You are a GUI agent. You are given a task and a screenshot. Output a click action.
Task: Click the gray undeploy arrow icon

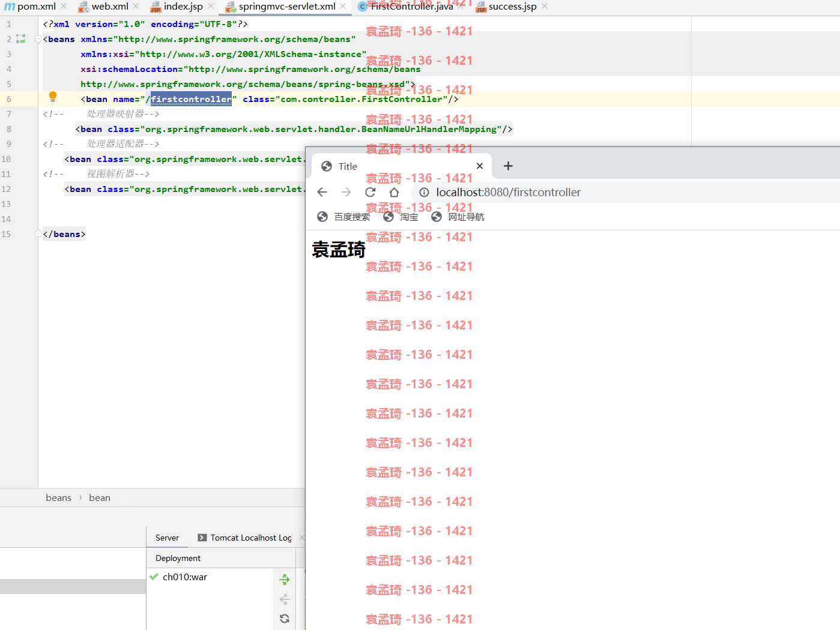click(x=285, y=599)
